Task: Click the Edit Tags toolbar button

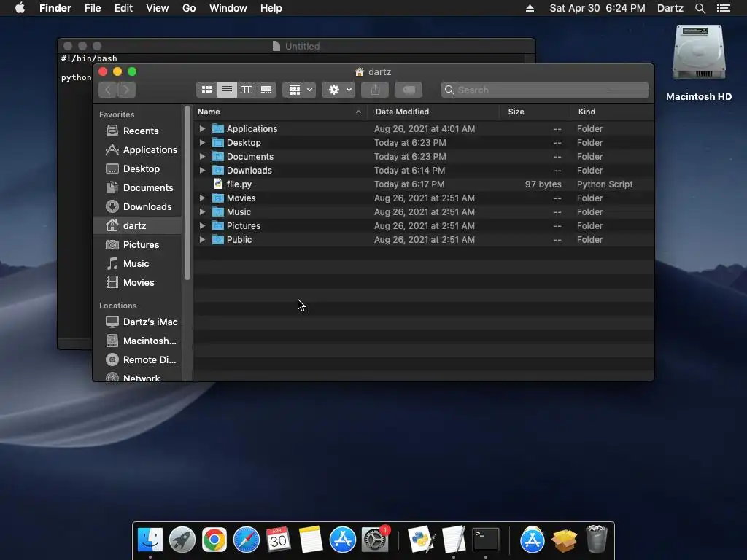Action: pyautogui.click(x=409, y=90)
